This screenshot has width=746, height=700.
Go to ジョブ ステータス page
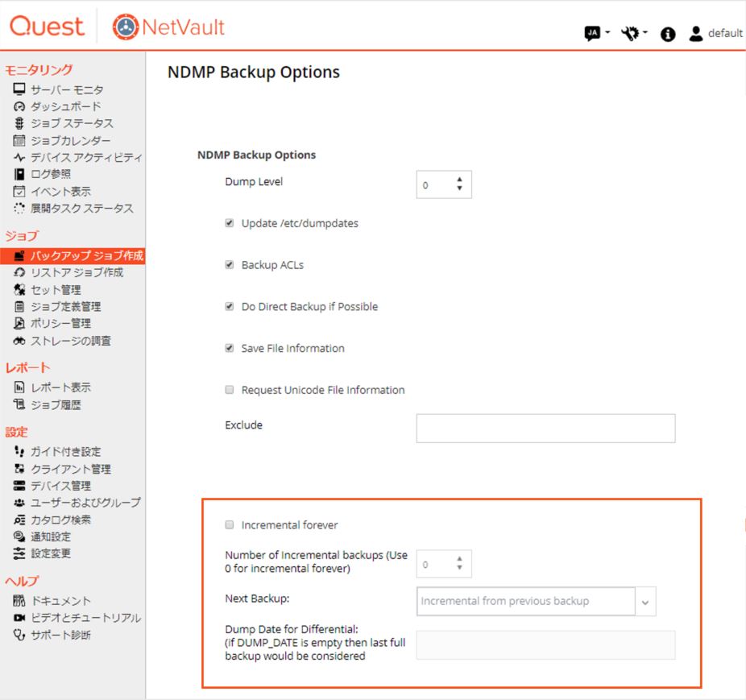coord(72,123)
